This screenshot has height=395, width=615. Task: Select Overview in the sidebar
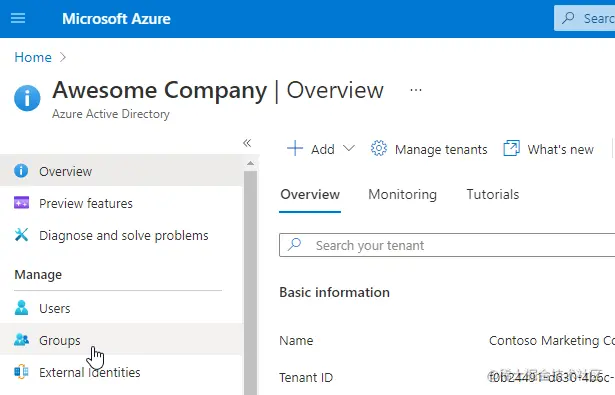[122, 171]
